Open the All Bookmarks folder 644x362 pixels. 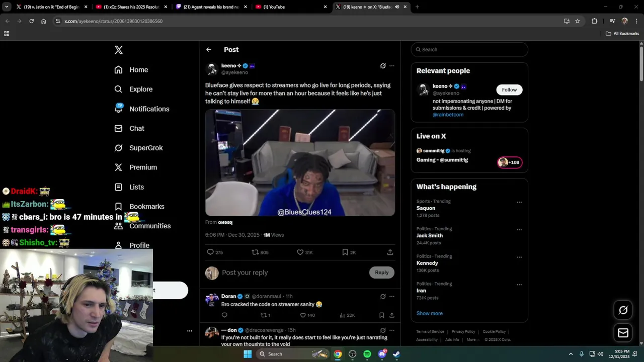(x=622, y=34)
